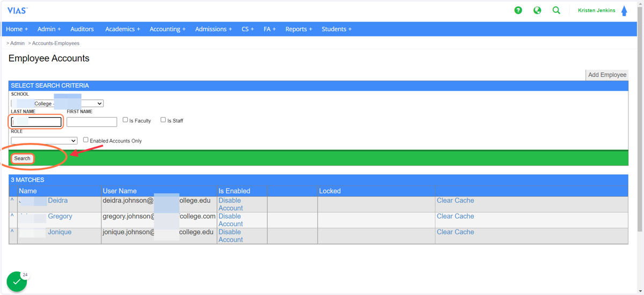The height and width of the screenshot is (295, 644).
Task: Focus the Last Name input field
Action: [x=36, y=122]
